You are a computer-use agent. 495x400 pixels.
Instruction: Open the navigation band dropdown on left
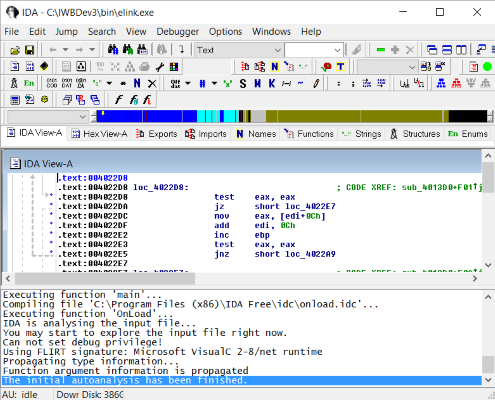(x=82, y=117)
